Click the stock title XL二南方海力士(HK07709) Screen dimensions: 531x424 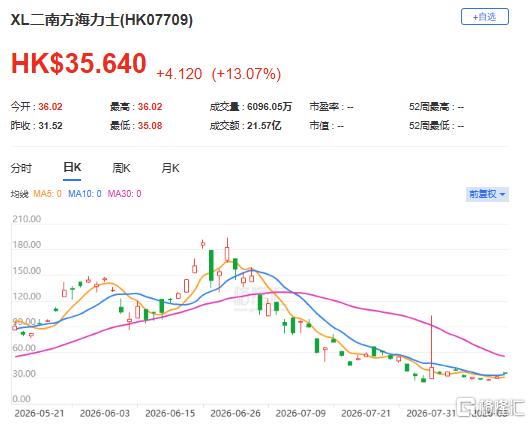click(102, 20)
